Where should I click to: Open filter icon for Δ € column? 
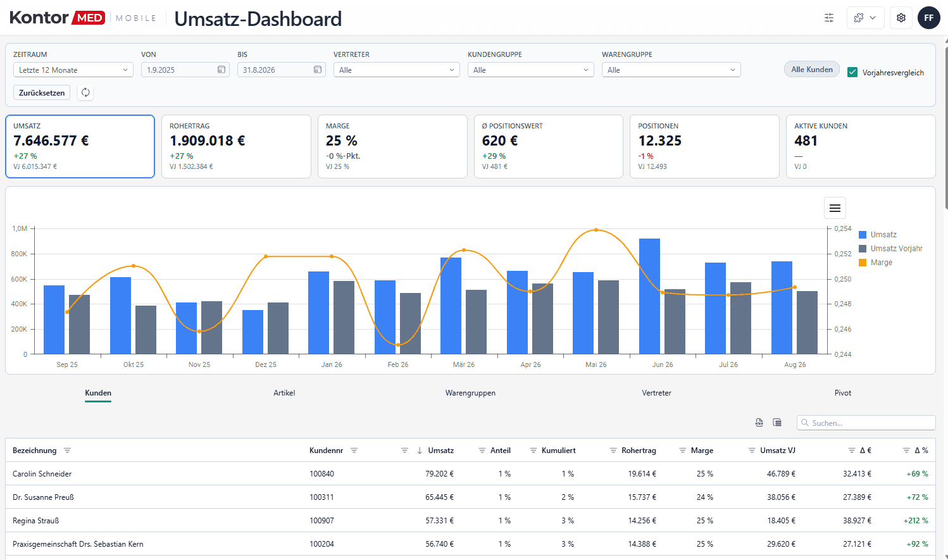[852, 451]
